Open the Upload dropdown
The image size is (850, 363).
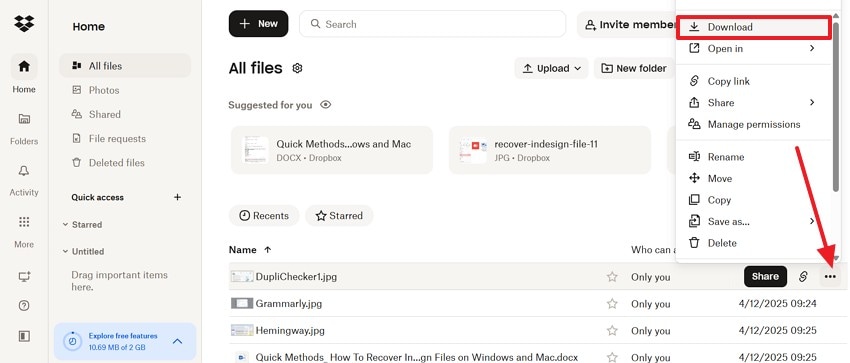[x=551, y=68]
